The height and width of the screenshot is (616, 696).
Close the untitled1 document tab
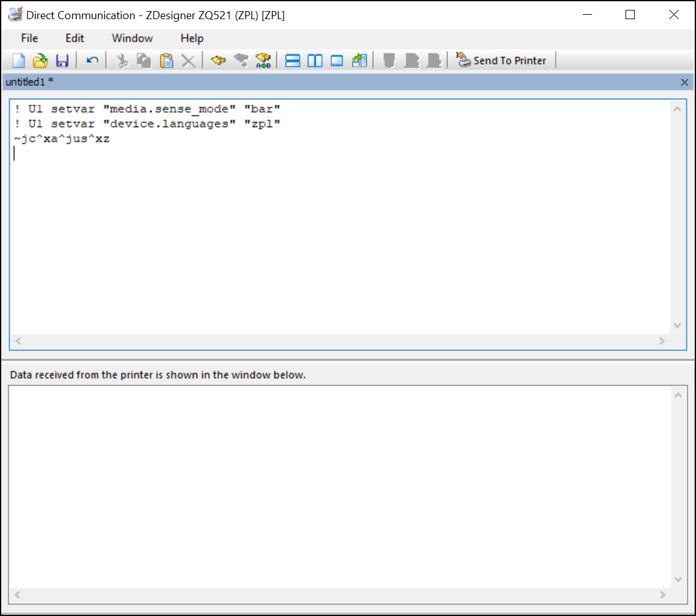684,82
